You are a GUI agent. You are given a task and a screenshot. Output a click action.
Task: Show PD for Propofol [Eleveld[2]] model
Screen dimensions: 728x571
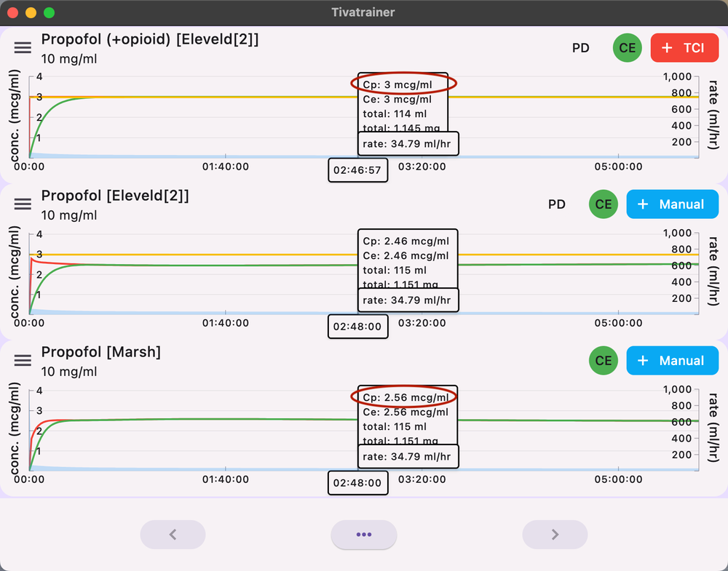[557, 204]
